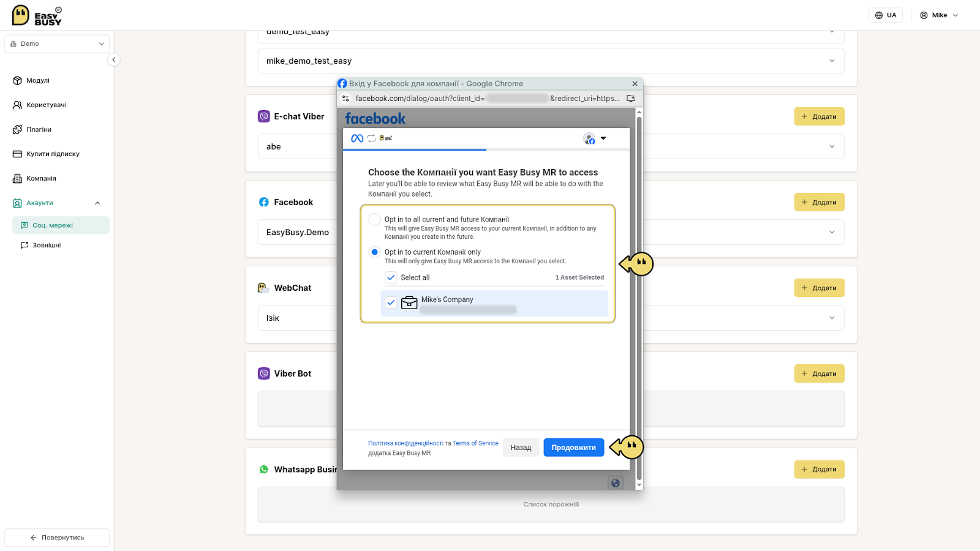Click the Chrome popup URL address field

(x=488, y=99)
